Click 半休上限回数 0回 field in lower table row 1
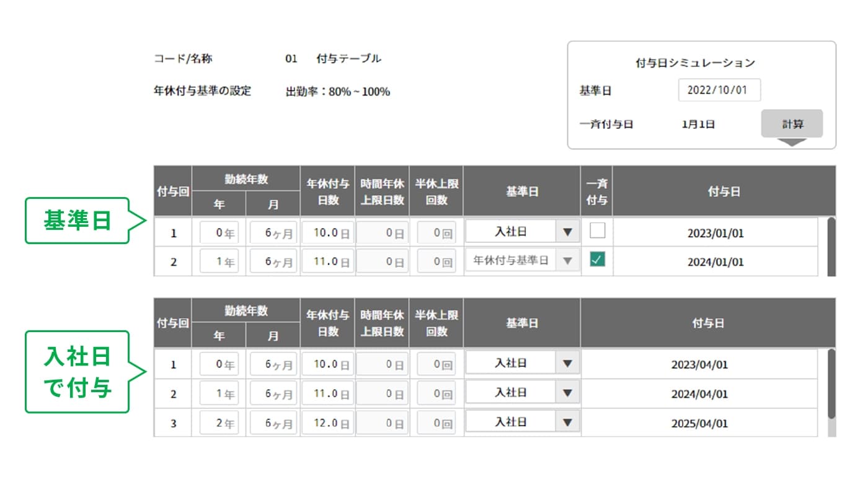This screenshot has width=868, height=487. 436,364
